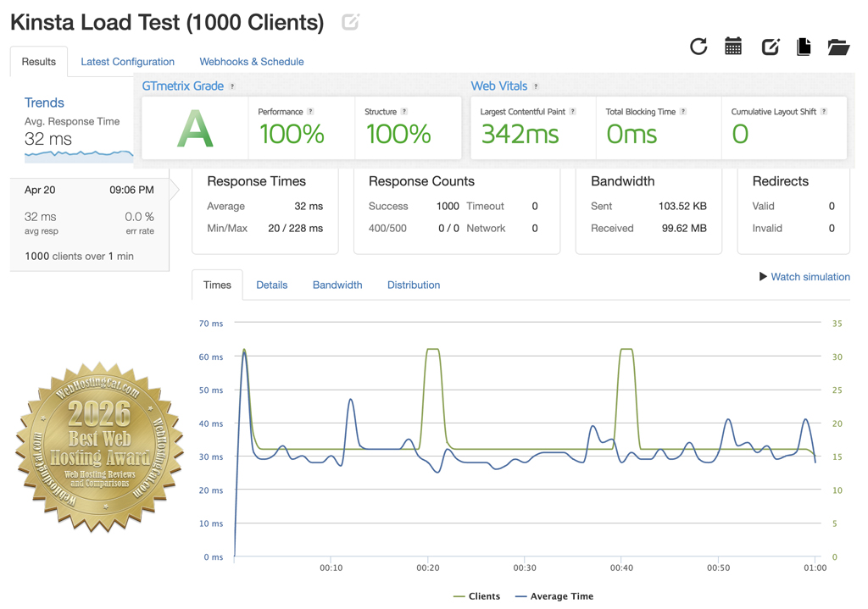This screenshot has width=868, height=609.
Task: Click the Response Counts heading
Action: [x=421, y=181]
